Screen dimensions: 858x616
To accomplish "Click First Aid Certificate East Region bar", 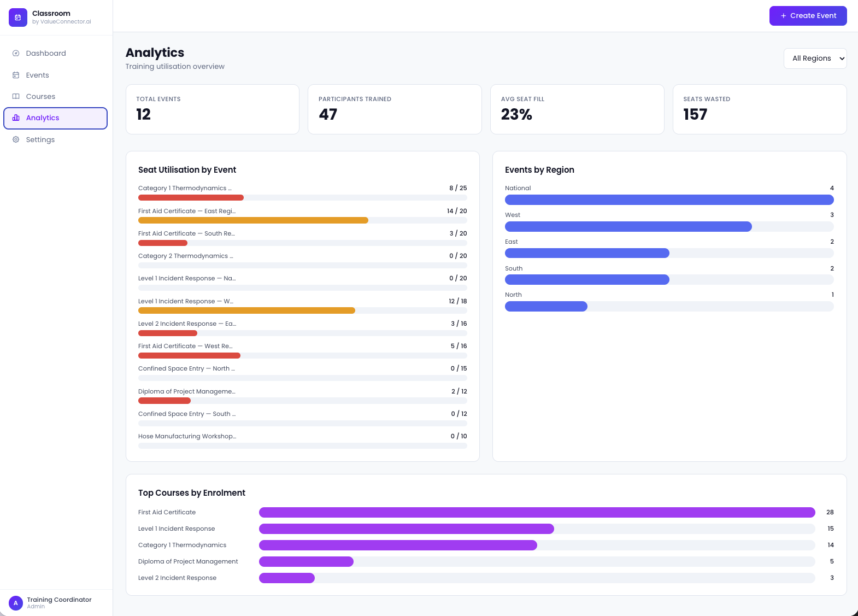I will click(303, 220).
